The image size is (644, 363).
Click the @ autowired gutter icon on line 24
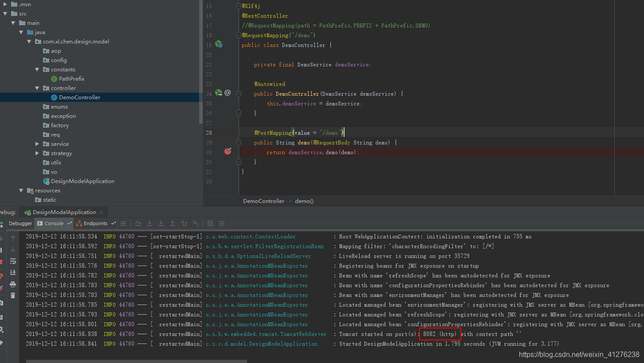click(228, 93)
